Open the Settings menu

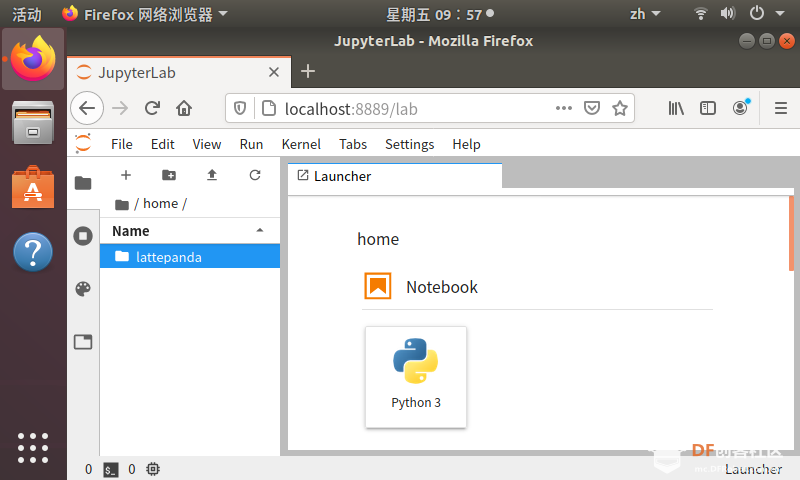pyautogui.click(x=409, y=144)
